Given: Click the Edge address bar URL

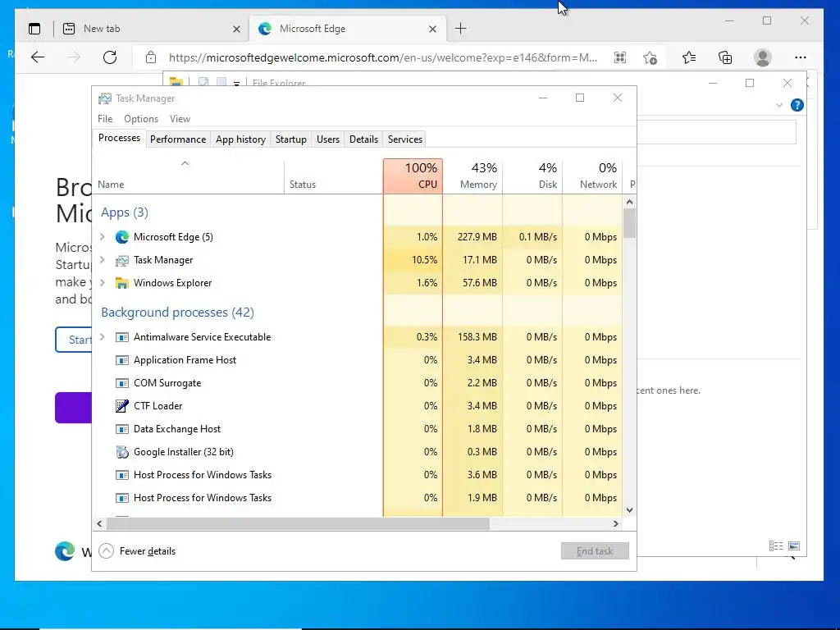Looking at the screenshot, I should coord(383,57).
